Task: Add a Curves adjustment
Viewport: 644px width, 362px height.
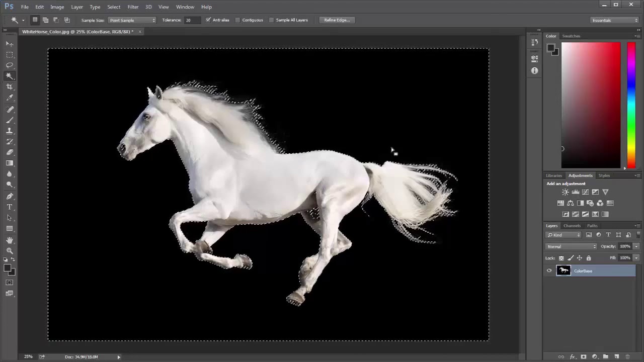Action: coord(586,192)
